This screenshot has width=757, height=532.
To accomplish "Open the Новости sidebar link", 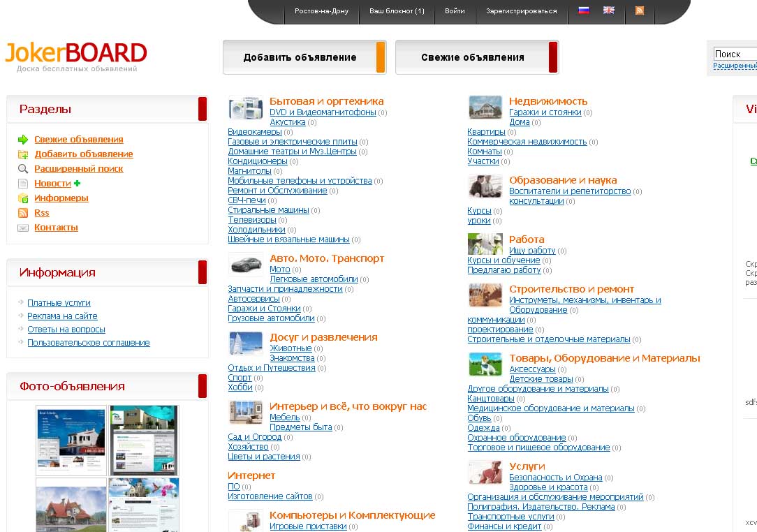I will 52,184.
